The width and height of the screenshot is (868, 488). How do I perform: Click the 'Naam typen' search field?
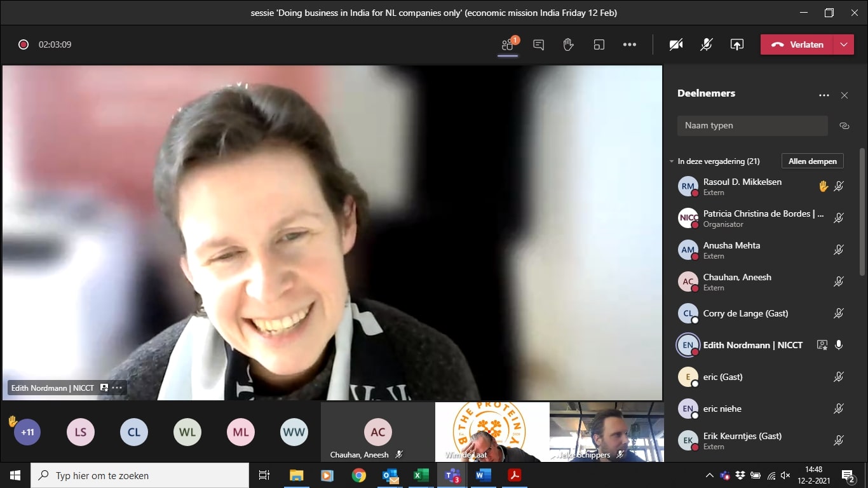752,126
